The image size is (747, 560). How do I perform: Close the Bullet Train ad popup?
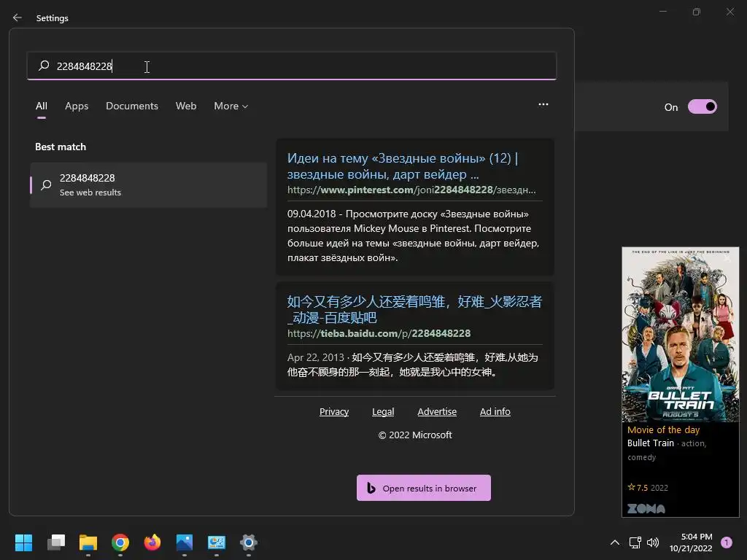[726, 257]
